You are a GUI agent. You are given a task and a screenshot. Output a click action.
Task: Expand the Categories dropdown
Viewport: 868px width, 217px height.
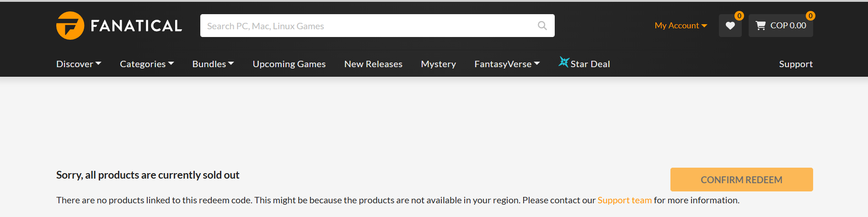coord(147,64)
